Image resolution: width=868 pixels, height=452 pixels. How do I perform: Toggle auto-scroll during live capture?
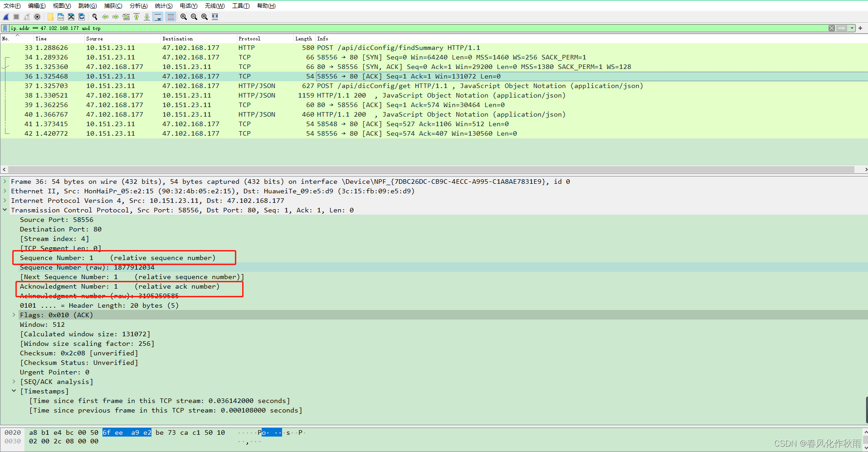(158, 16)
